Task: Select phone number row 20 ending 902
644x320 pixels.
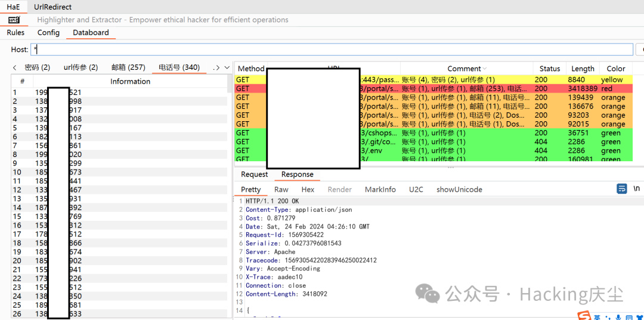Action: (x=119, y=260)
